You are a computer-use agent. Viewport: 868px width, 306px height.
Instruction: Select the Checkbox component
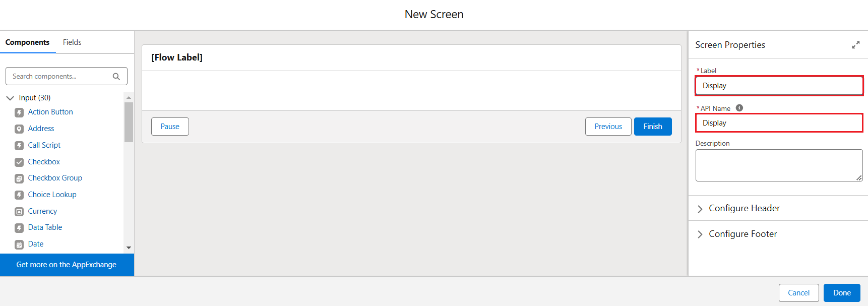[x=44, y=162]
